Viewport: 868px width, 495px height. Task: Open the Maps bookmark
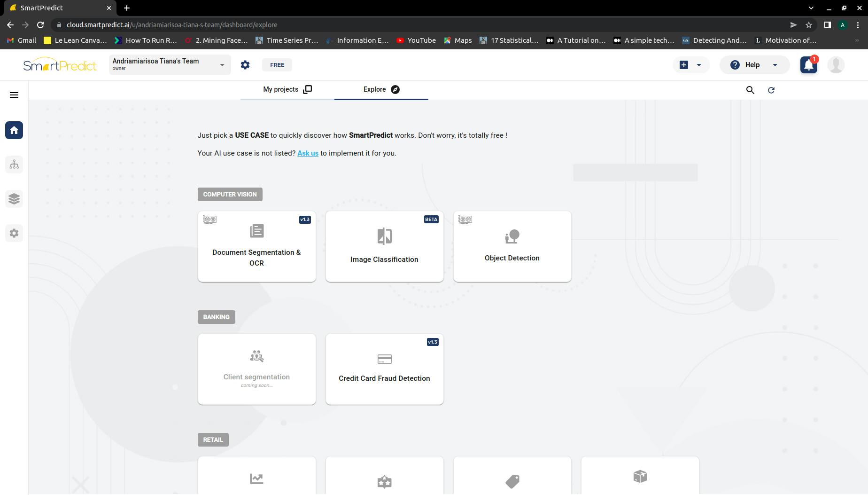pyautogui.click(x=458, y=40)
